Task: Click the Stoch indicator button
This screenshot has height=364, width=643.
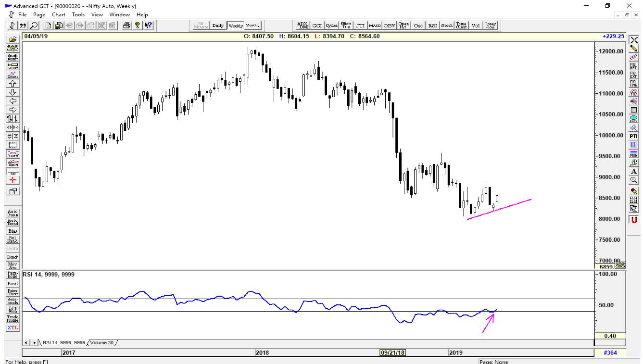Action: click(x=447, y=25)
